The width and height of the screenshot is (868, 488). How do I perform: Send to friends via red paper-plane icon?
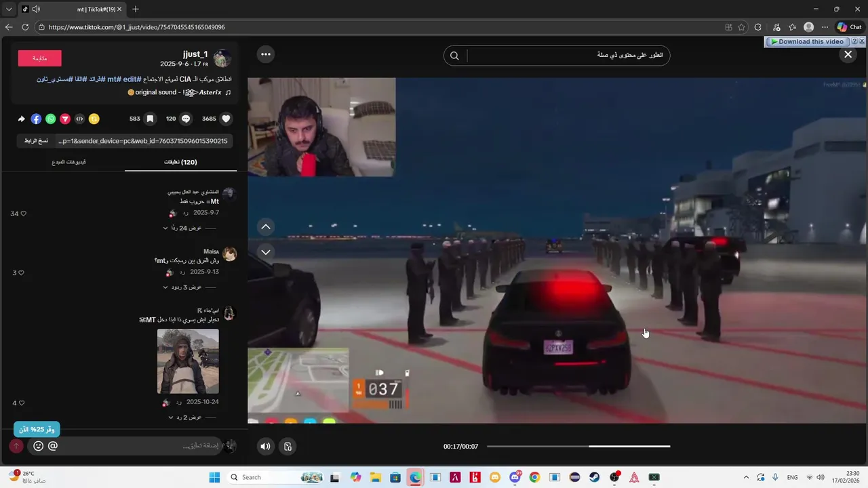point(65,119)
